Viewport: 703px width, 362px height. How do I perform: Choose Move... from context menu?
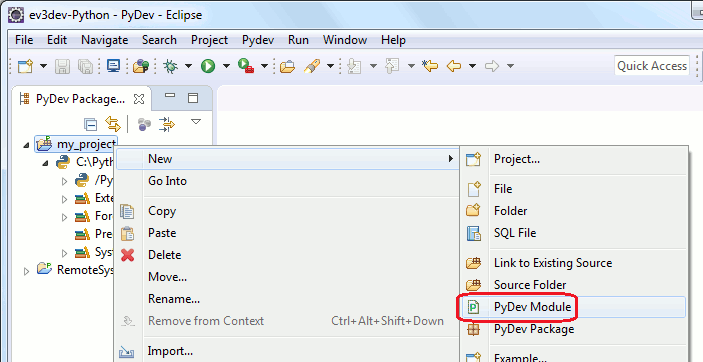pyautogui.click(x=287, y=277)
